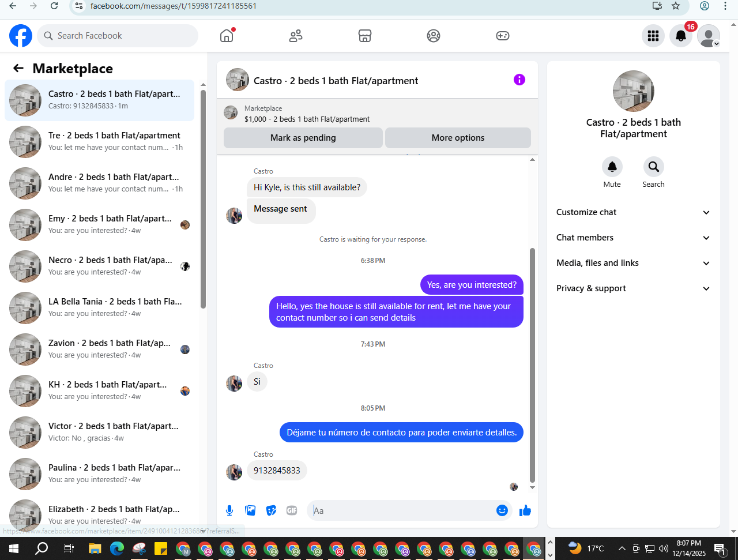Focus the Search Facebook field
Screen dimensions: 738x560
118,36
